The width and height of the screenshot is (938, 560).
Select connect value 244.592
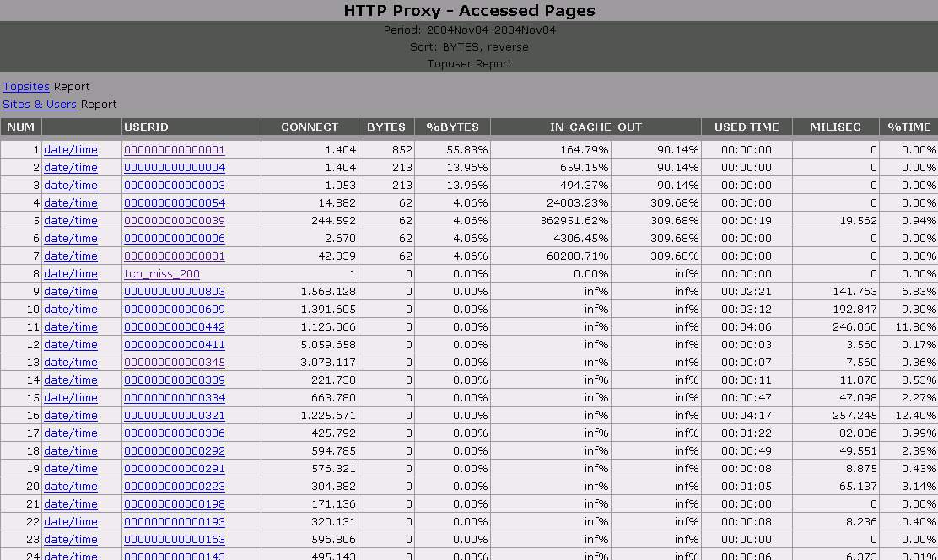[x=310, y=221]
